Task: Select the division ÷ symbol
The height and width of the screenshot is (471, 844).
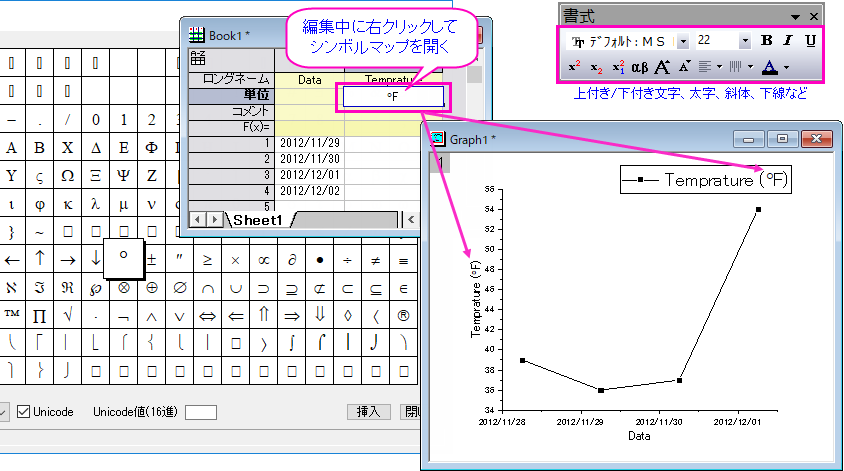Action: [x=348, y=260]
